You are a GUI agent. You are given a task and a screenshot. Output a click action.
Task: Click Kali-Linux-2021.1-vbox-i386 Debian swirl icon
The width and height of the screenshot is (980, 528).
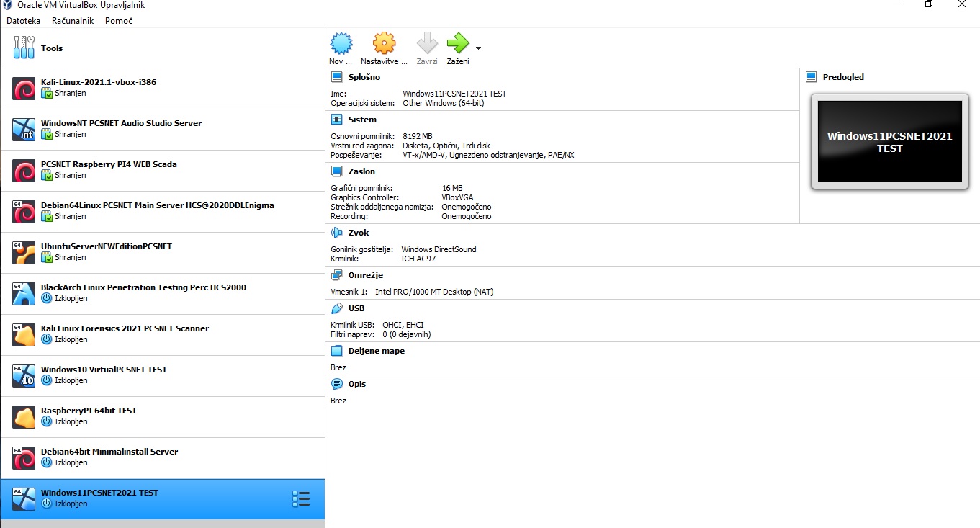24,88
